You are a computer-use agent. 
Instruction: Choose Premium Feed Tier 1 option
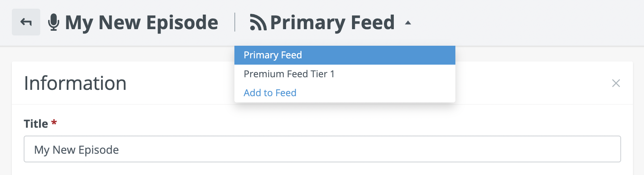pos(289,74)
